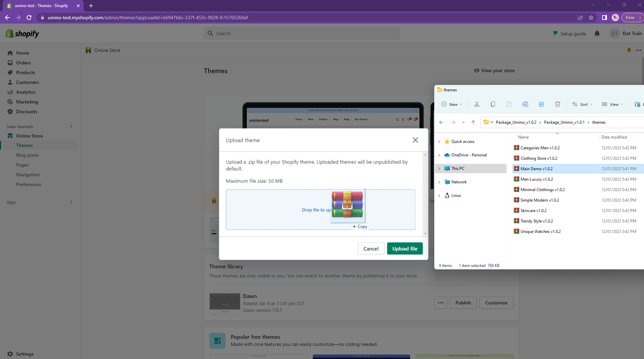Click the pin icon on Online Store header
644x359 pixels.
coord(629,50)
